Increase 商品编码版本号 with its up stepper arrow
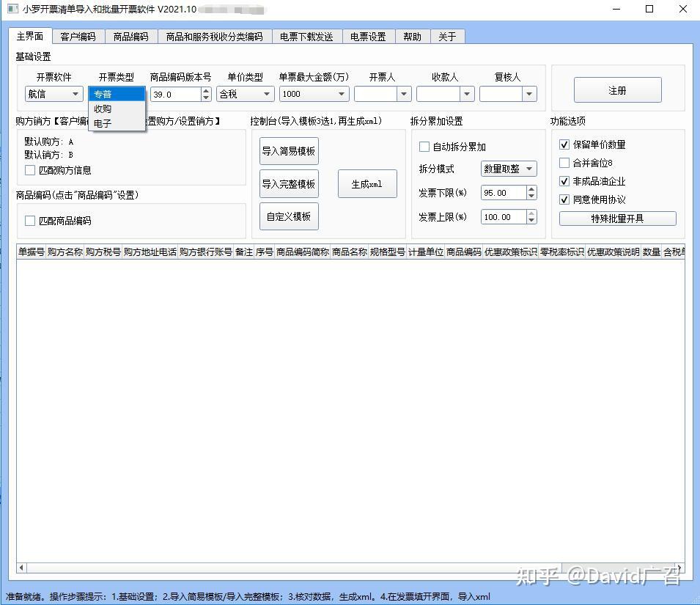700x605 pixels. [205, 89]
